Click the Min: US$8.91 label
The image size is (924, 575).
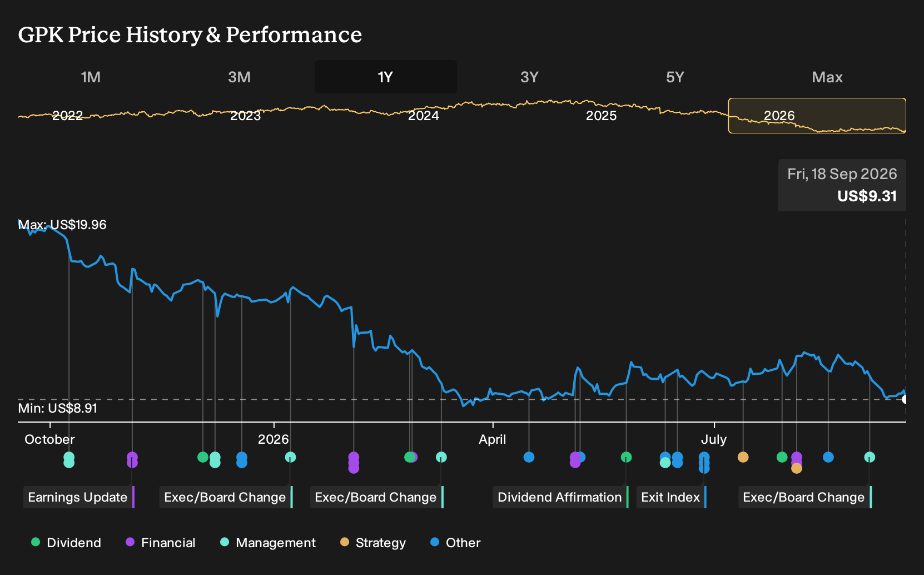tap(58, 408)
